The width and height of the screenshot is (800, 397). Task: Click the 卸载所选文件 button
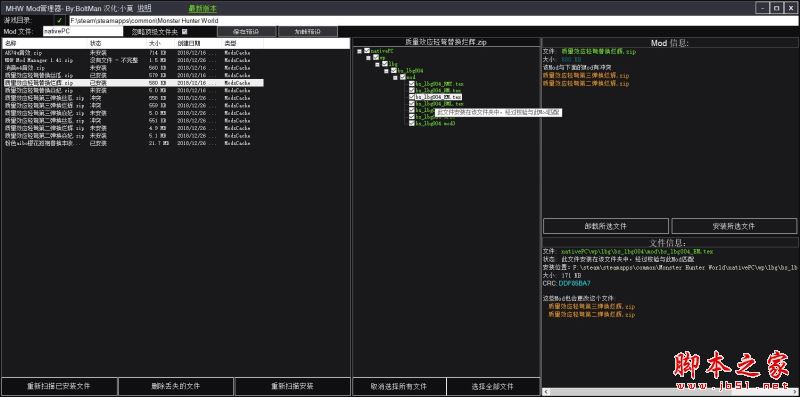point(606,226)
